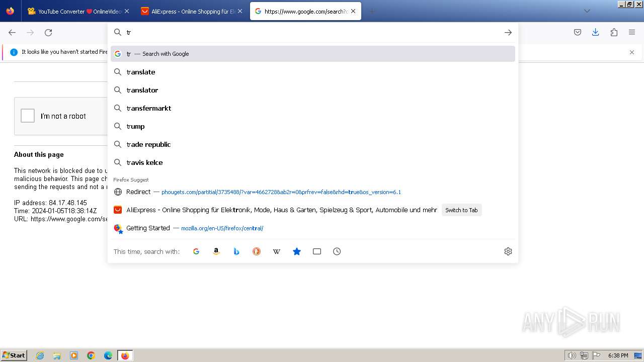Select the google.com search tab
644x362 pixels.
point(305,11)
